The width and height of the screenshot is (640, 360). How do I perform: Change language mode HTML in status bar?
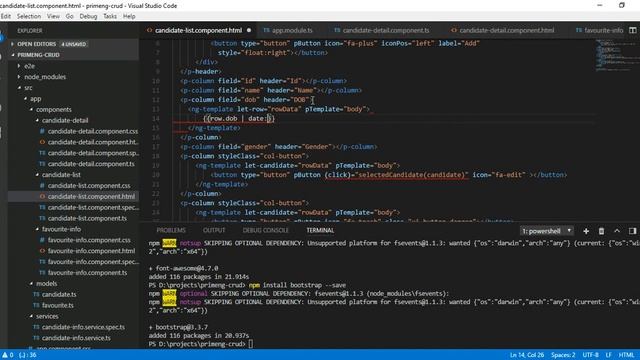pyautogui.click(x=627, y=355)
